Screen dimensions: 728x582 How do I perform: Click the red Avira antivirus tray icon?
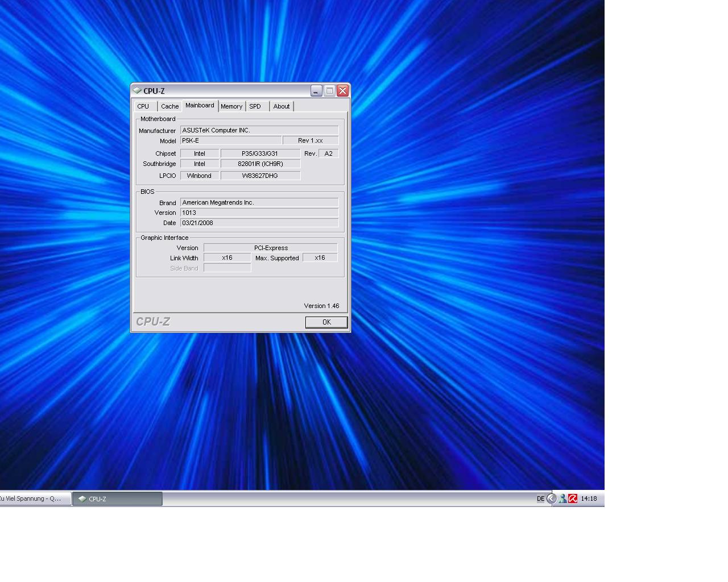point(573,499)
